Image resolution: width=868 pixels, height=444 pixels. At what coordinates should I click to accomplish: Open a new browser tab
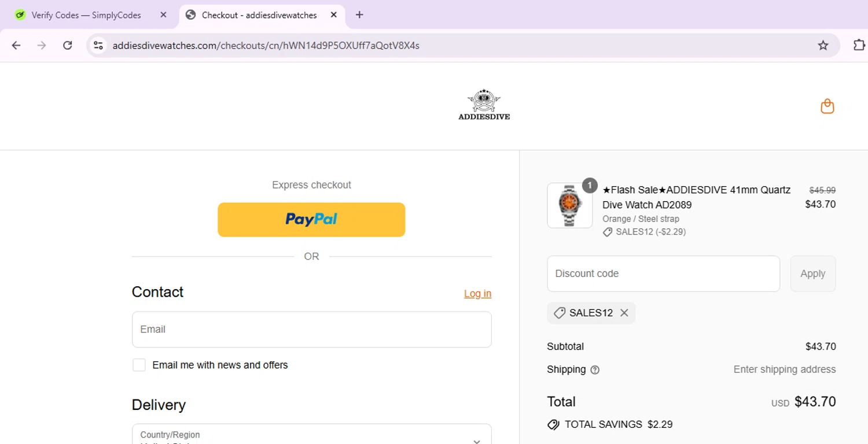click(359, 15)
